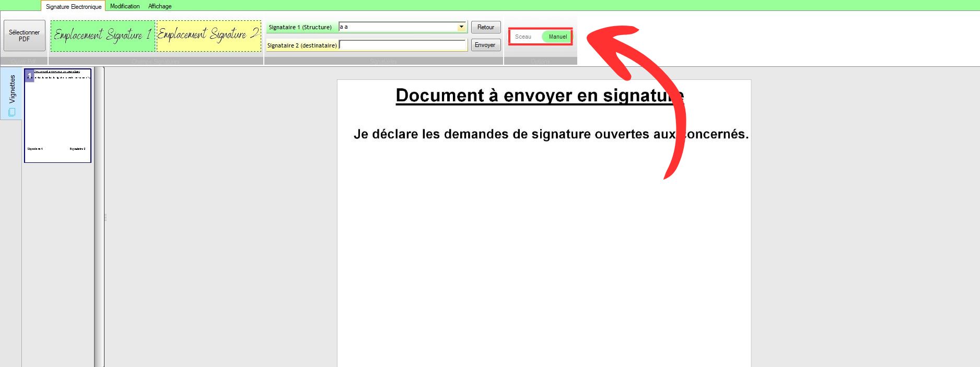Select the yellow Emplacement Signature 2 field
Viewport: 980px width, 367px height.
pyautogui.click(x=208, y=35)
